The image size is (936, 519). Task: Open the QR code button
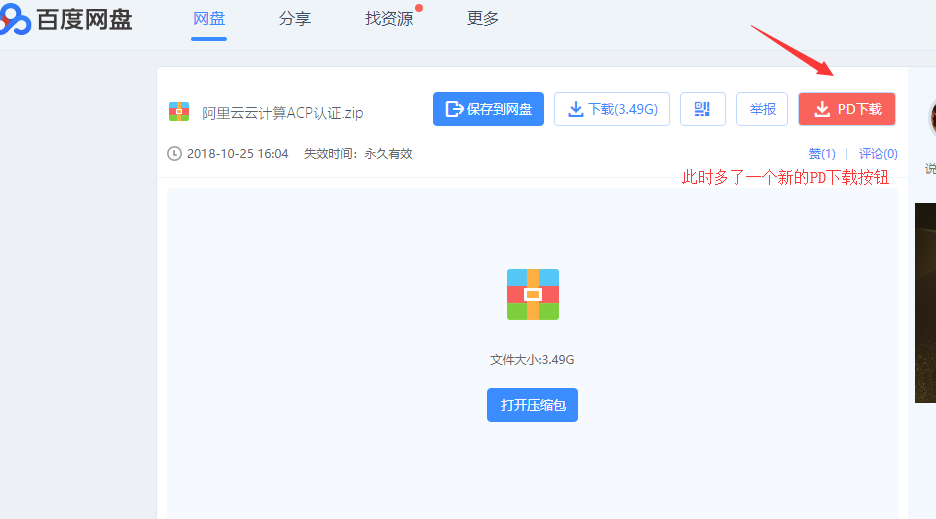pos(703,109)
